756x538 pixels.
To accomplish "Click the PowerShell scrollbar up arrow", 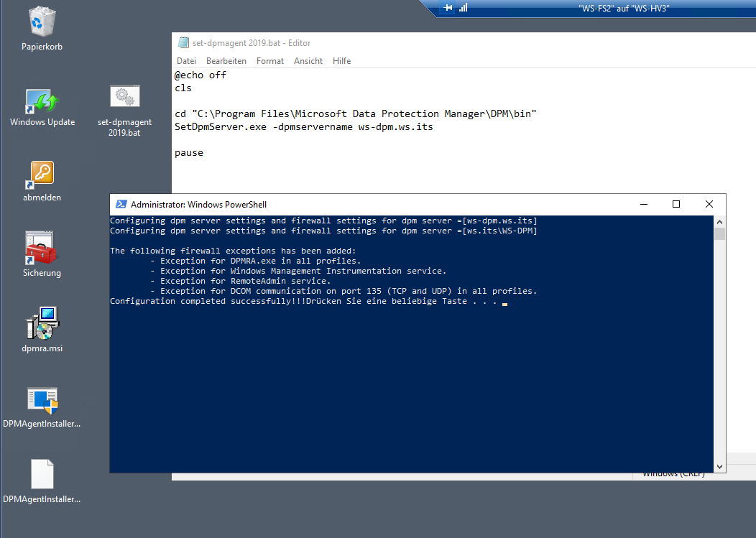I will pyautogui.click(x=719, y=222).
